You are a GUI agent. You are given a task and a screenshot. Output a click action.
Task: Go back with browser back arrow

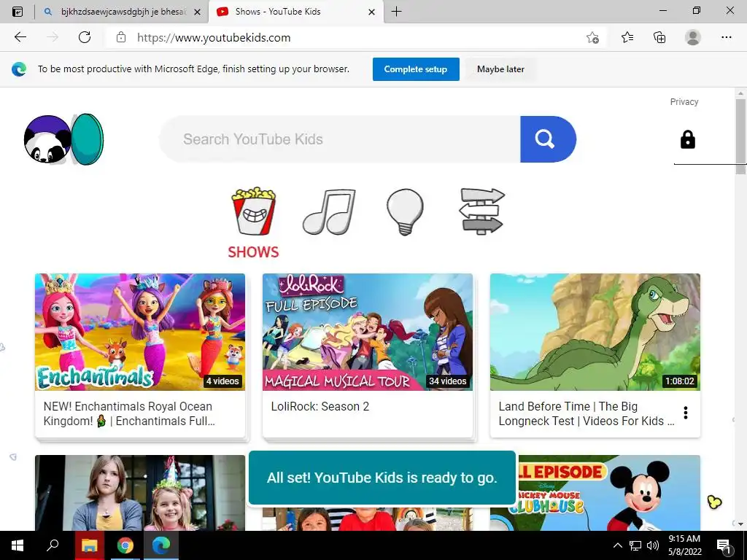click(20, 37)
